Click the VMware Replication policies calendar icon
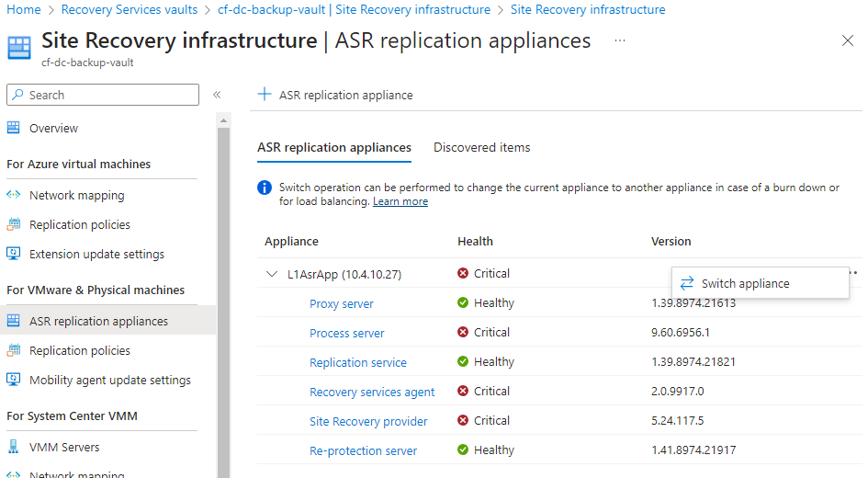868x478 pixels. [x=13, y=350]
